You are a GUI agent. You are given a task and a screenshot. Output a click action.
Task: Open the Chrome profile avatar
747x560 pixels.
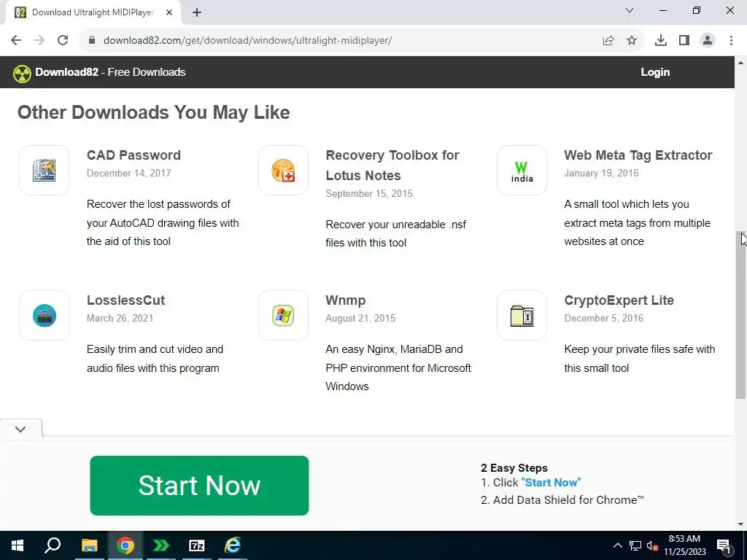(x=708, y=41)
